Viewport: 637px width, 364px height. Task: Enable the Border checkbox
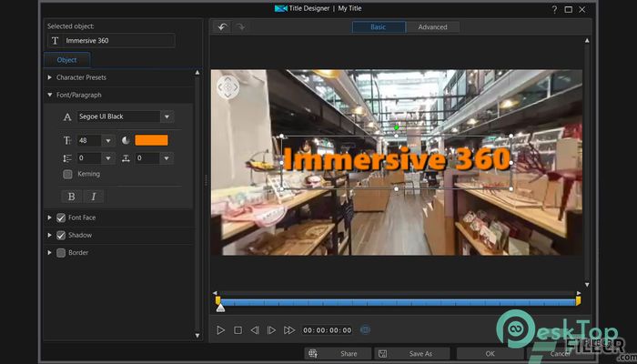pyautogui.click(x=61, y=253)
